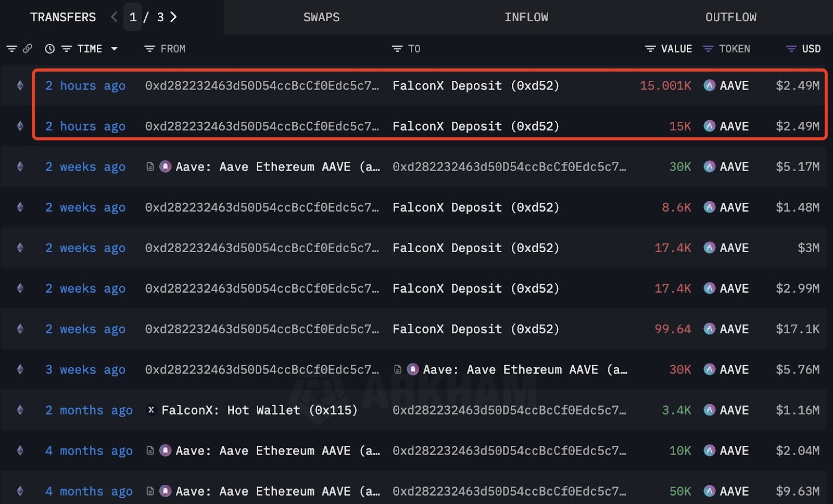Image resolution: width=833 pixels, height=504 pixels.
Task: Click contract document icon in $5.17M row
Action: pyautogui.click(x=150, y=166)
